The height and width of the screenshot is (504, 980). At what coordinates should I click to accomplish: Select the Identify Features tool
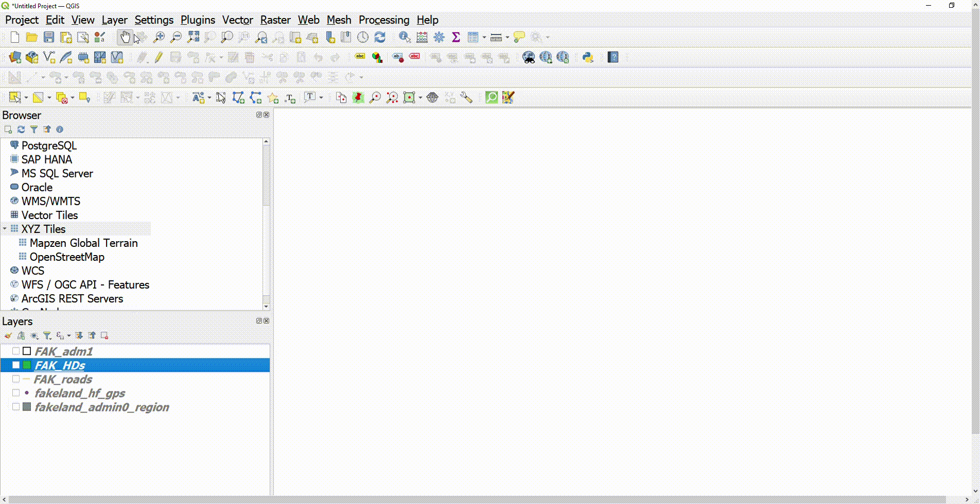[x=405, y=37]
